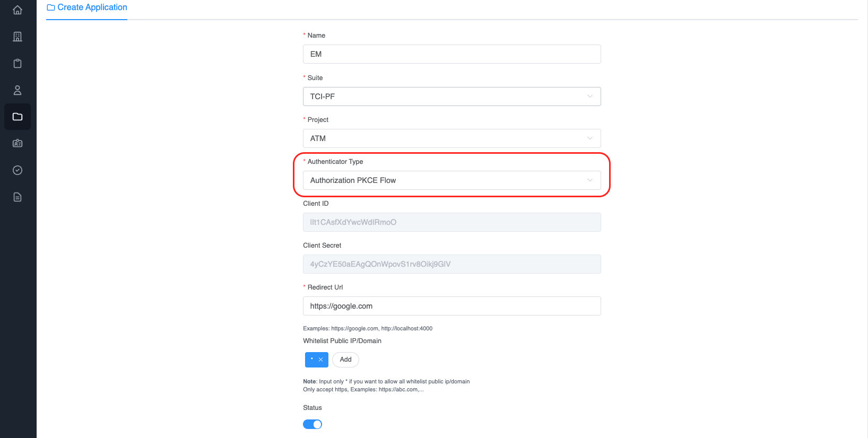Click the folder icon in sidebar
The height and width of the screenshot is (438, 868).
pos(18,117)
